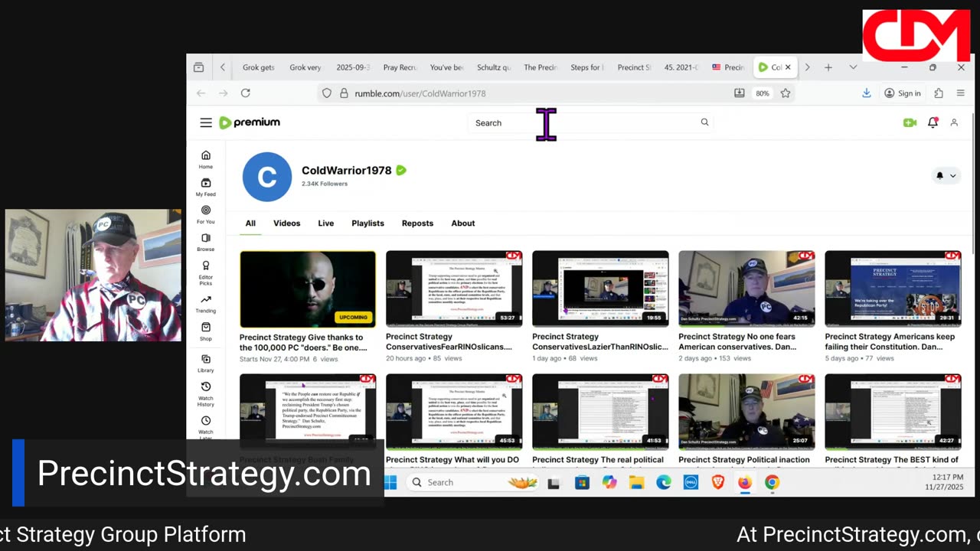This screenshot has width=980, height=551.
Task: Switch to the 'Grok gets' browser tab
Action: tap(258, 67)
